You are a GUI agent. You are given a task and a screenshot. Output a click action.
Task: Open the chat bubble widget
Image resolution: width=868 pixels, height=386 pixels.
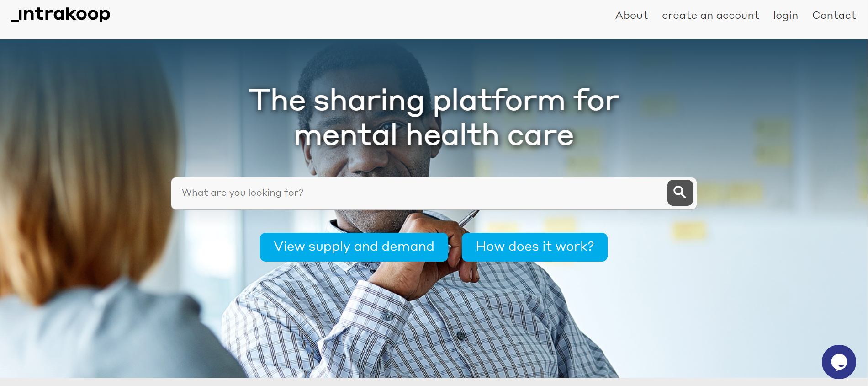click(x=839, y=362)
